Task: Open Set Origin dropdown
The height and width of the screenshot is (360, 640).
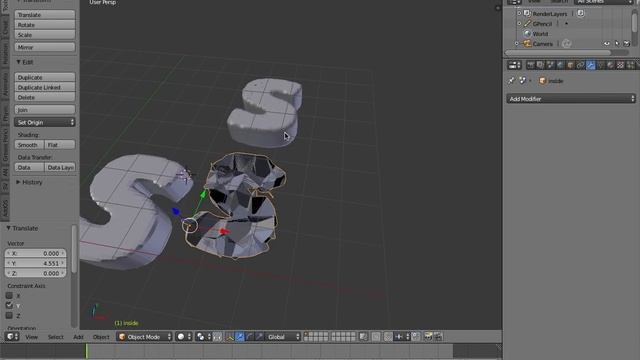Action: (45, 122)
